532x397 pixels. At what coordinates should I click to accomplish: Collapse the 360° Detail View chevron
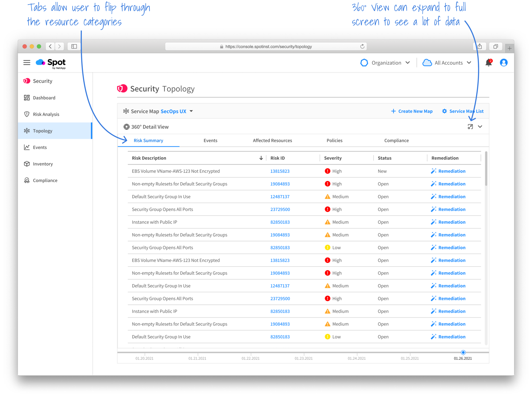click(480, 127)
